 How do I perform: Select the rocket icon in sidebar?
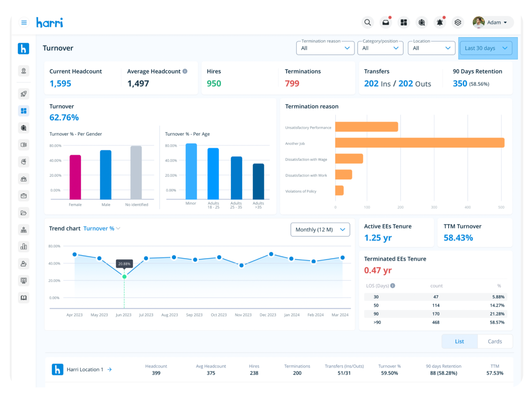tap(24, 94)
